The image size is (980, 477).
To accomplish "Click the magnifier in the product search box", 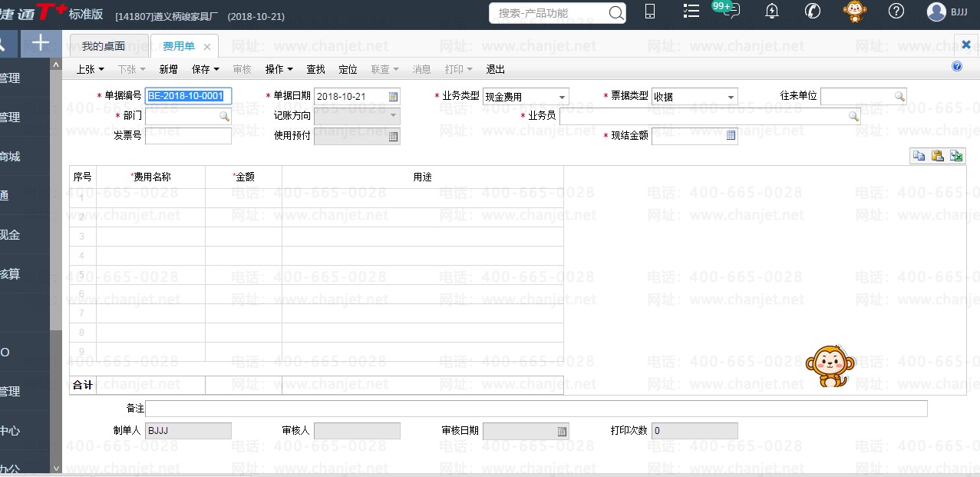I will click(x=616, y=13).
